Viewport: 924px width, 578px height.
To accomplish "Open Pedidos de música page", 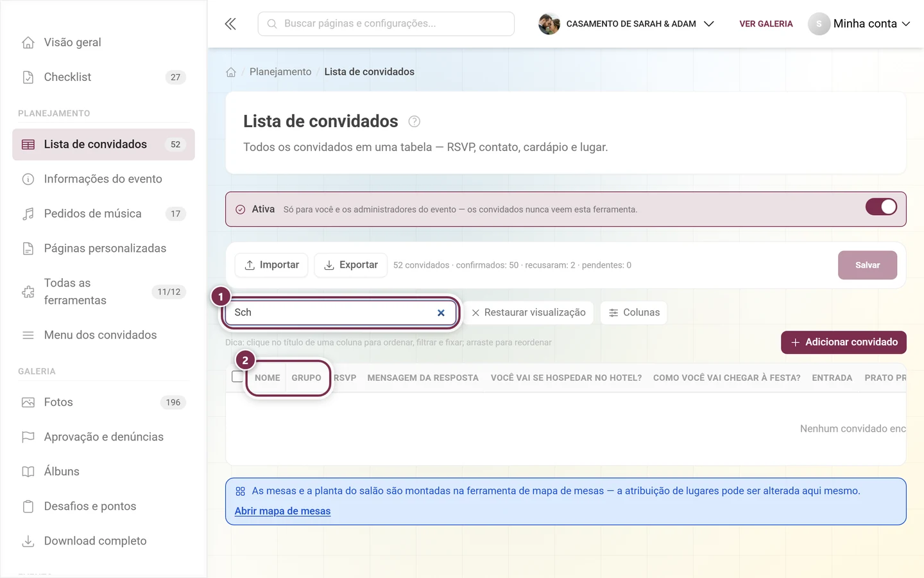I will point(103,214).
